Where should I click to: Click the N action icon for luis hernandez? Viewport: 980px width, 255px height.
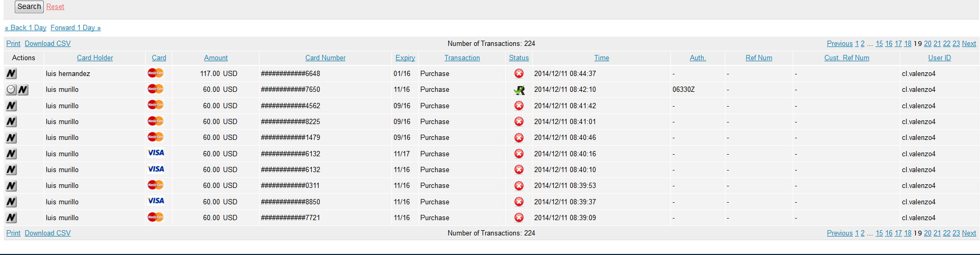(11, 73)
